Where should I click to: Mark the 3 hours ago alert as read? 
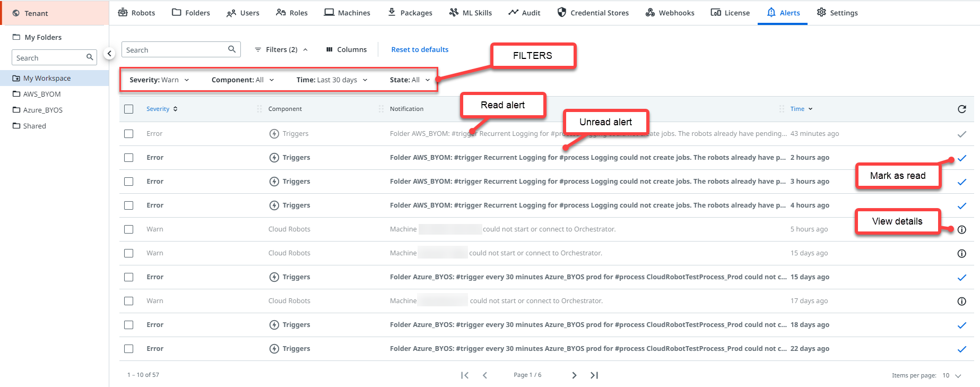click(961, 182)
